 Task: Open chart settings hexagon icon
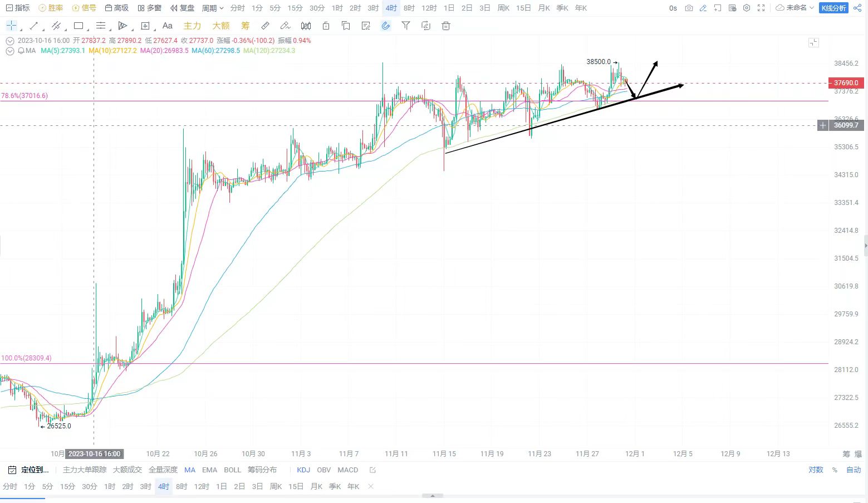[747, 8]
